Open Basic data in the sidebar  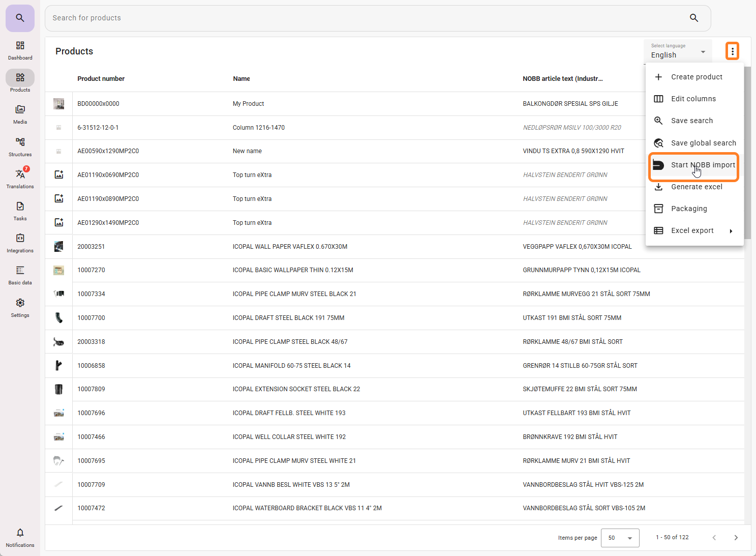[x=20, y=275]
